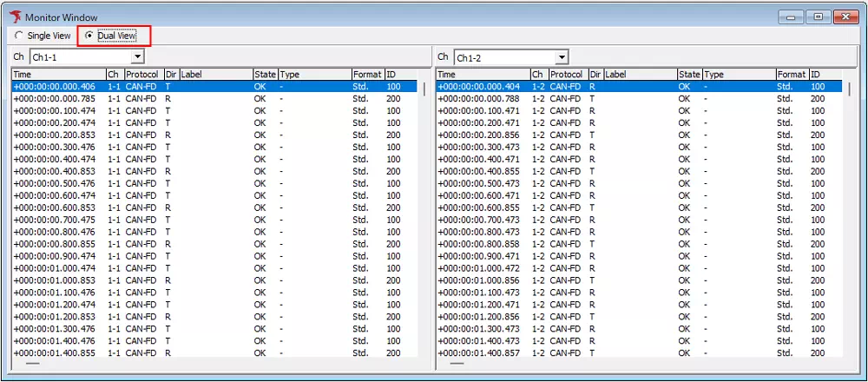Screen dimensions: 868x382
Task: Click the Protocol column header in right pane
Action: (x=568, y=75)
